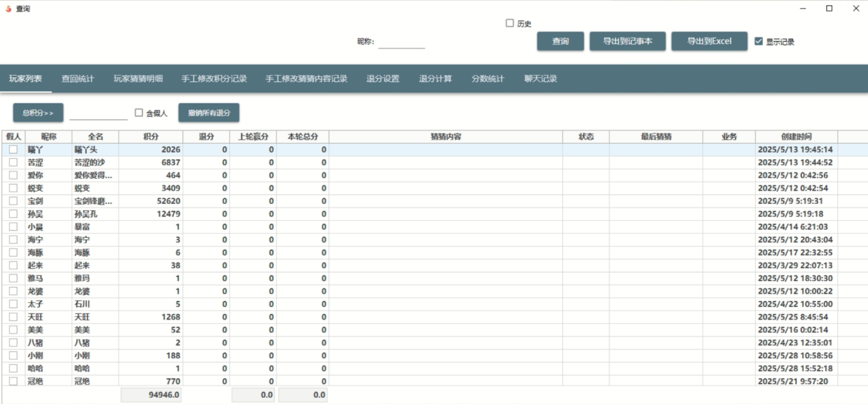Switch to the 聊天记录 tab
This screenshot has width=868, height=404.
coord(540,79)
